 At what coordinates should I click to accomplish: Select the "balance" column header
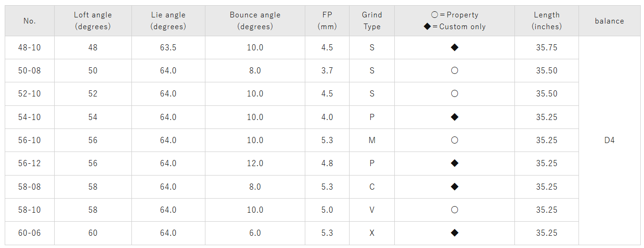tap(609, 21)
